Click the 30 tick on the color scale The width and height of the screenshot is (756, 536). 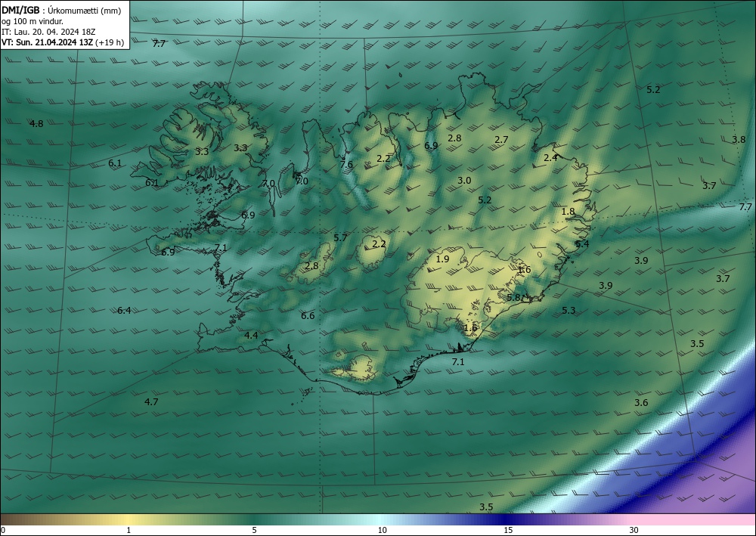(x=634, y=530)
